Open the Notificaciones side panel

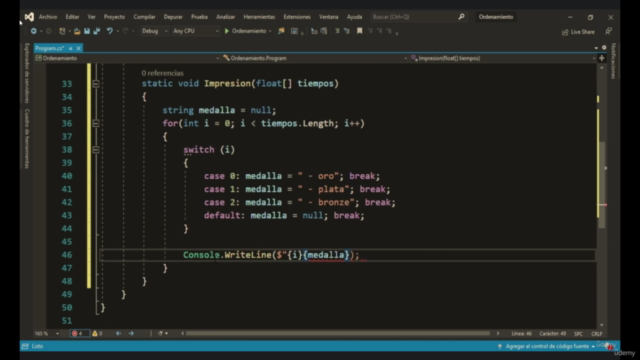613,61
